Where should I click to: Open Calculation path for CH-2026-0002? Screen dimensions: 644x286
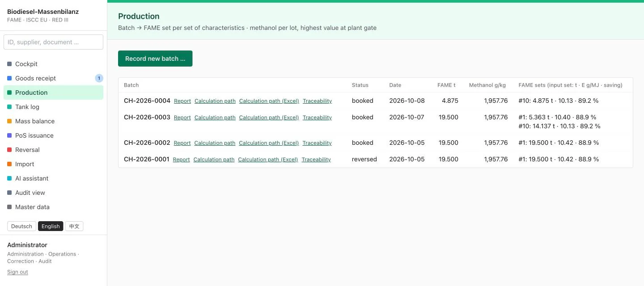[x=215, y=143]
